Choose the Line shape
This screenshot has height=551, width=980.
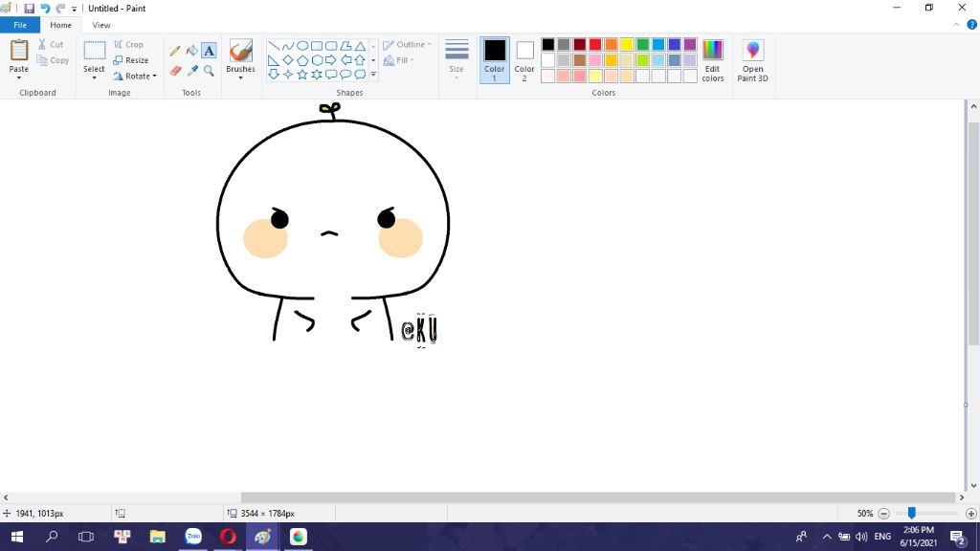pos(273,46)
